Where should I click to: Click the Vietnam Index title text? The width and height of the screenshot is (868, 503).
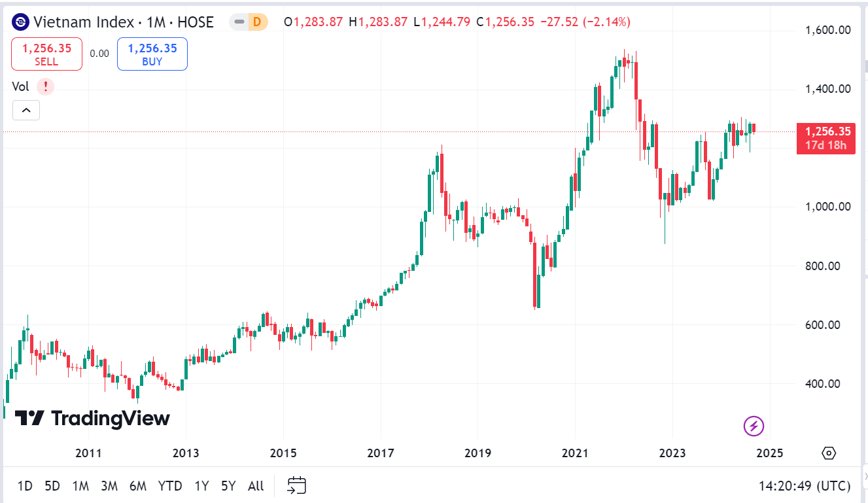83,22
